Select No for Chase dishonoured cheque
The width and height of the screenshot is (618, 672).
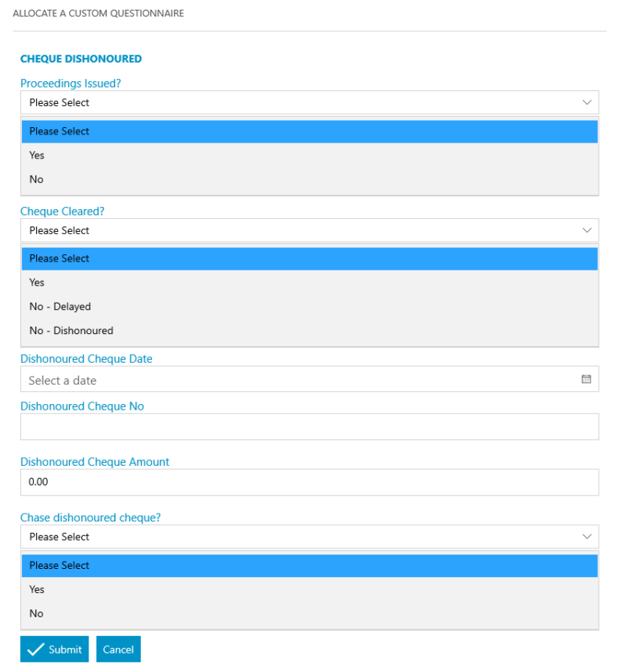click(x=36, y=613)
